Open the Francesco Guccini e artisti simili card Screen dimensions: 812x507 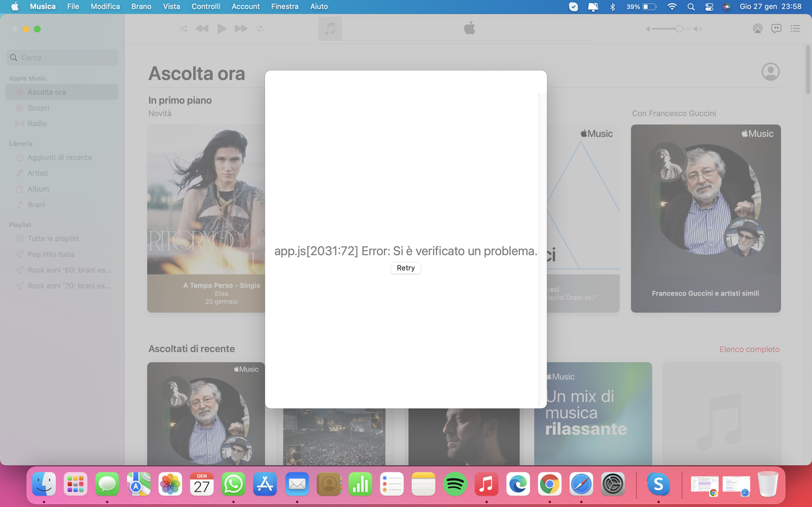[x=705, y=219]
